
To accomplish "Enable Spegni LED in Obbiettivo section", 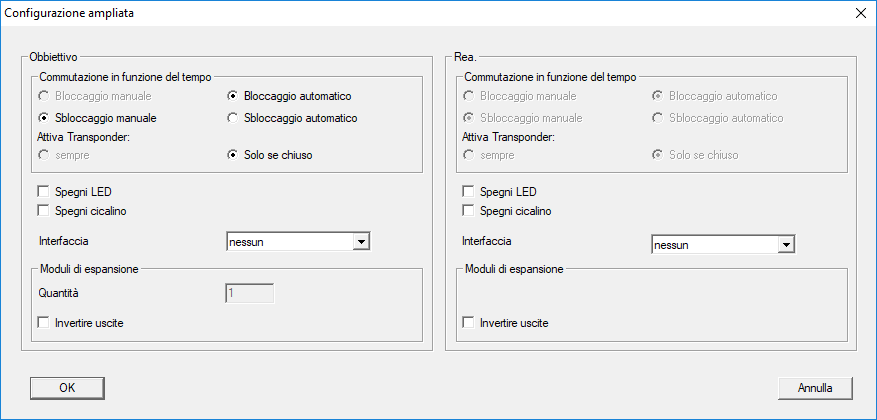I will [x=43, y=192].
